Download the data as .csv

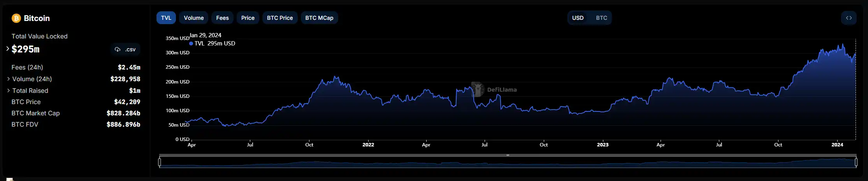coord(125,49)
